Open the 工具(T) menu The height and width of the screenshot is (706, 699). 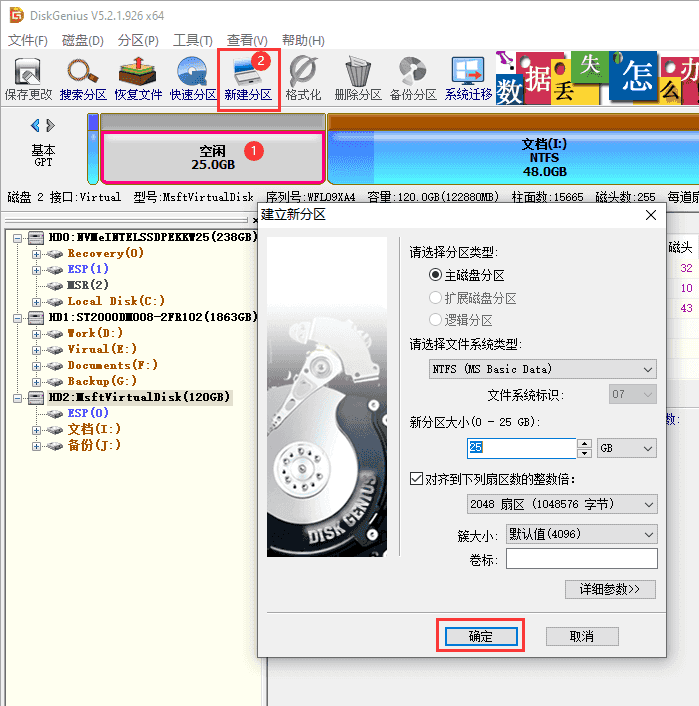coord(193,41)
